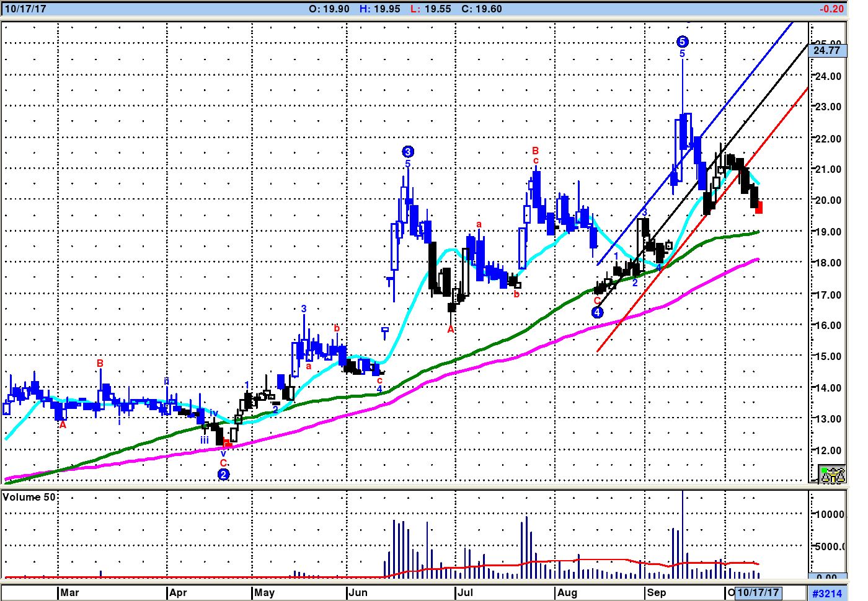Select the circled wave 4 marker
Viewport: 868px width, 601px height.
coord(597,312)
